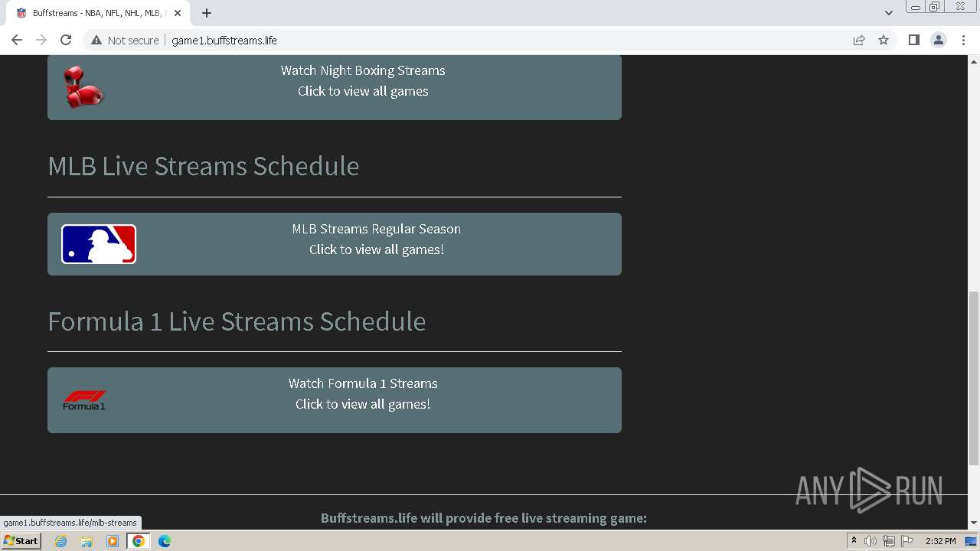Open the Windows Start menu

click(21, 541)
